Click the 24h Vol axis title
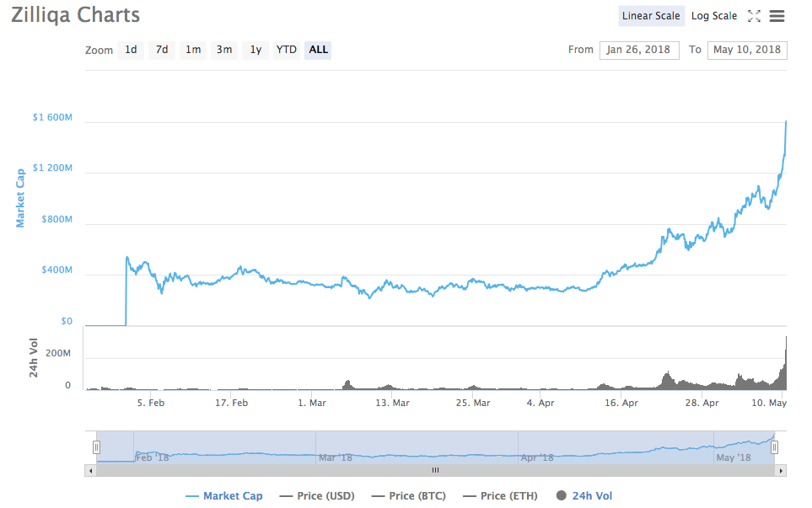This screenshot has height=508, width=812. [34, 357]
